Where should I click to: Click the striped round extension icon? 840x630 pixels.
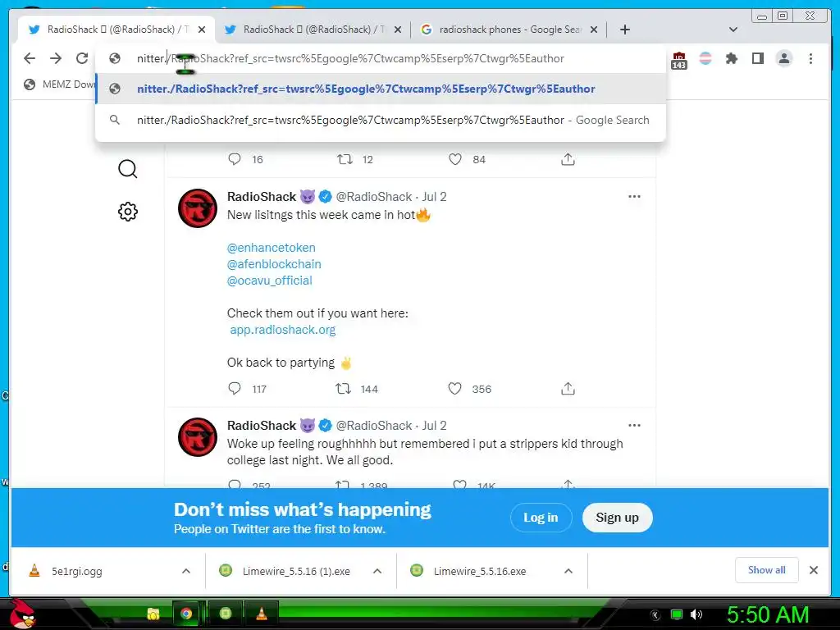point(705,58)
